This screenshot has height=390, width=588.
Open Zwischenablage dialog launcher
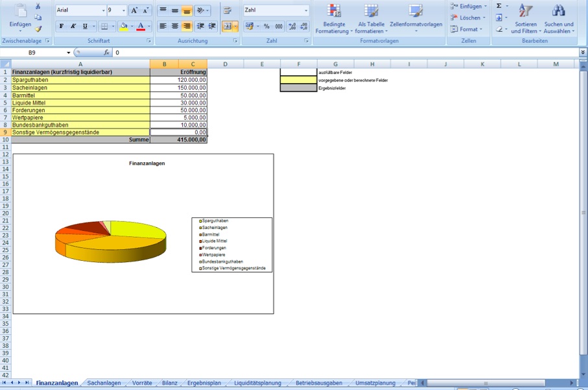[x=47, y=40]
